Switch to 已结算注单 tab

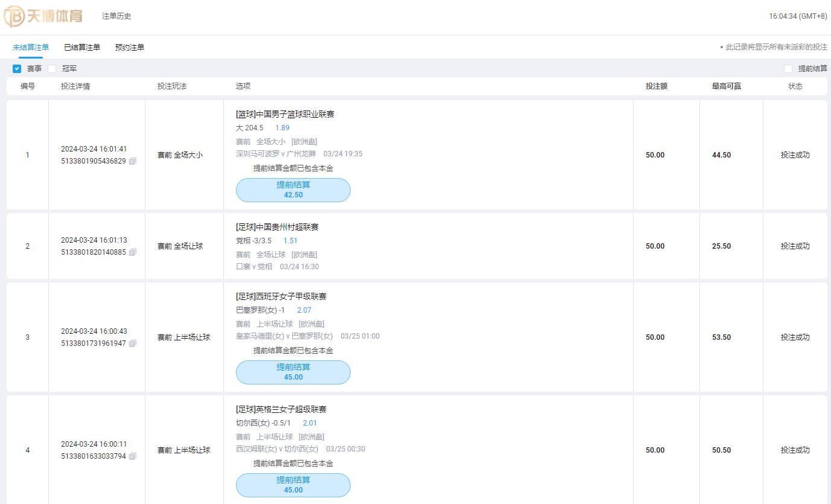(x=82, y=47)
